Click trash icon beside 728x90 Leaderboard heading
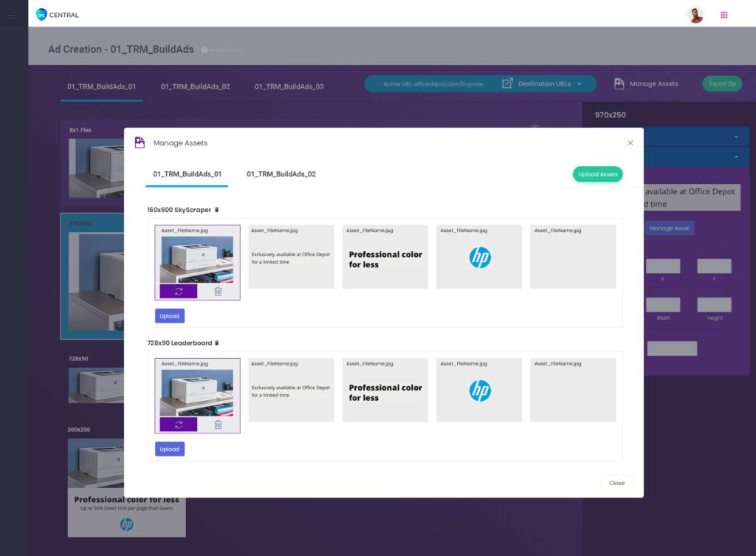This screenshot has width=756, height=556. point(216,343)
